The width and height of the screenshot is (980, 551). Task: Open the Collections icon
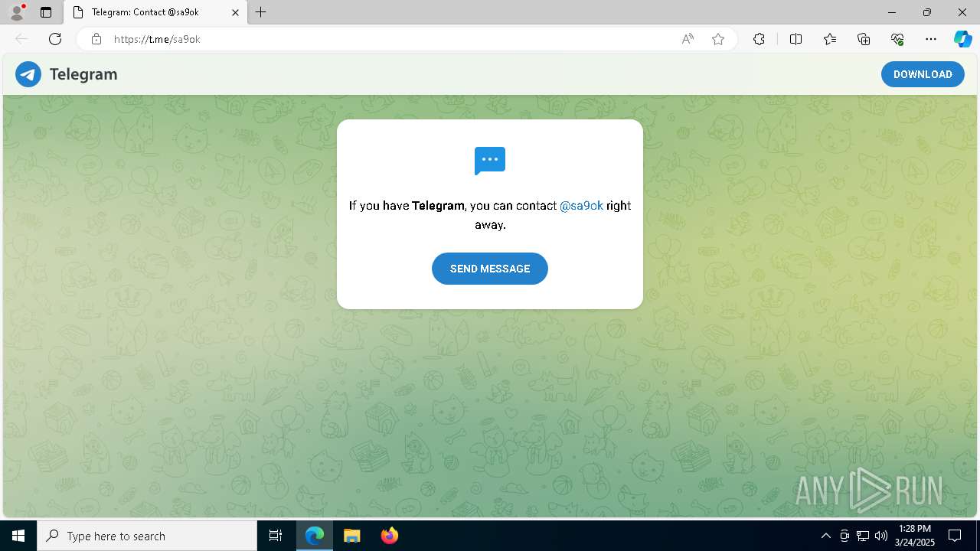point(864,39)
